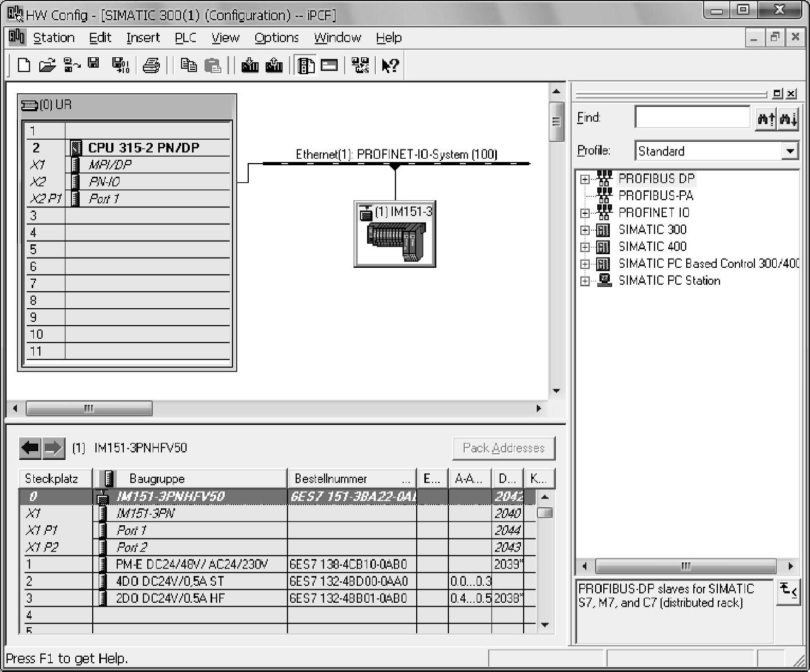Select the IM151-3PNHFV50 row in module table
Viewport: 810px width, 672px height.
tap(278, 496)
